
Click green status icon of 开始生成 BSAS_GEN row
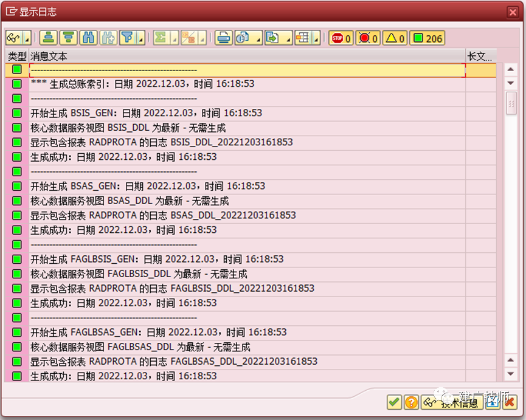click(17, 186)
